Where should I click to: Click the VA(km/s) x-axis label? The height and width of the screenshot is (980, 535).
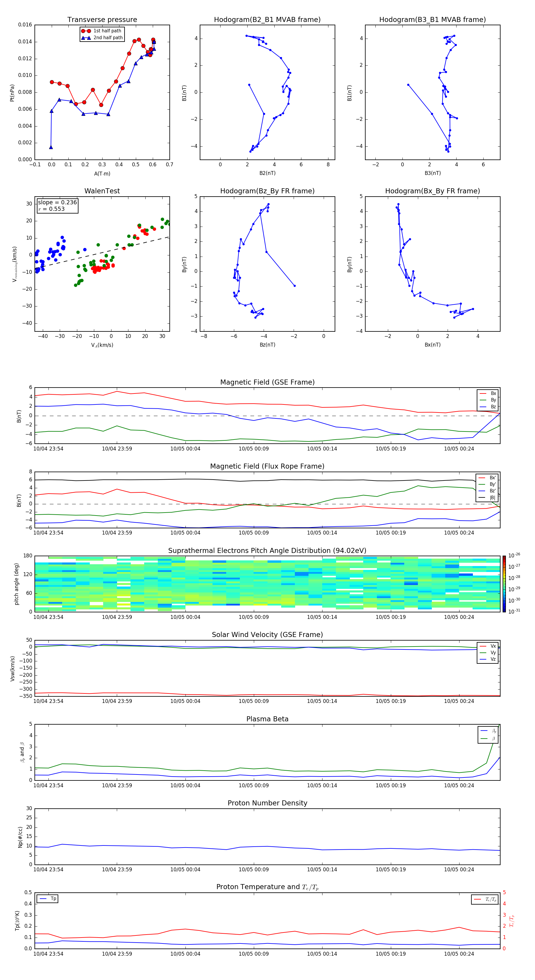tap(102, 345)
